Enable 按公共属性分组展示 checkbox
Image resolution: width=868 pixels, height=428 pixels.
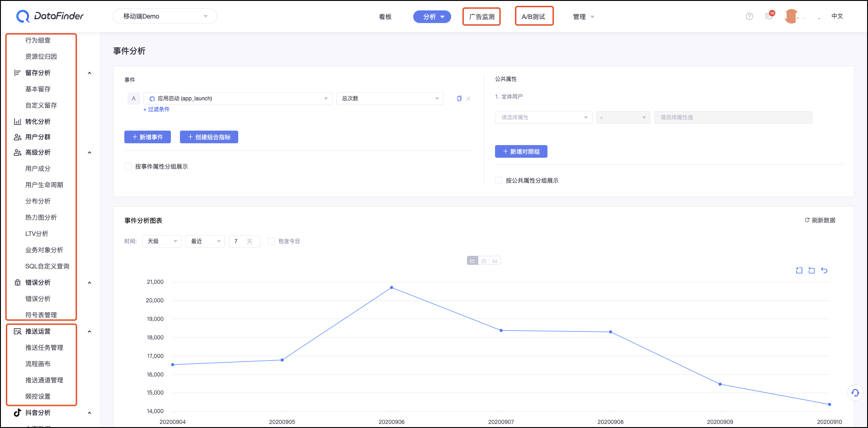[499, 180]
